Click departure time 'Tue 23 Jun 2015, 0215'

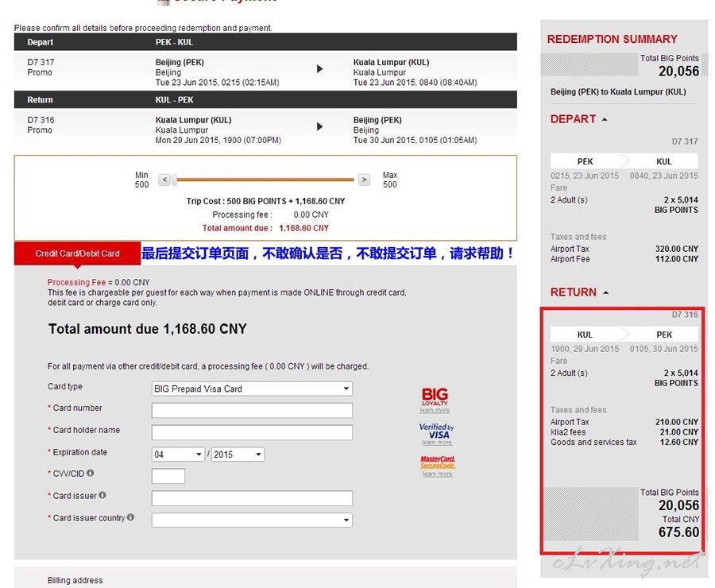coord(217,83)
